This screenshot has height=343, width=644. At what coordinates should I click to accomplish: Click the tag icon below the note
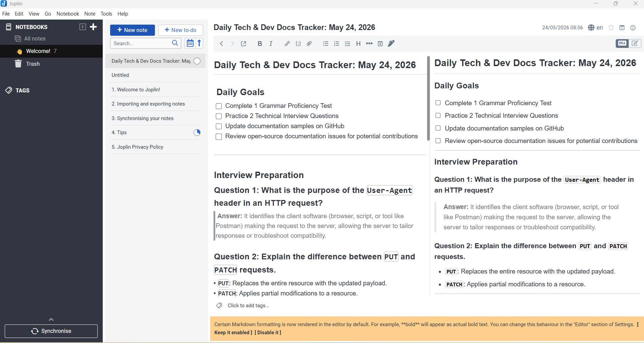[x=219, y=306]
